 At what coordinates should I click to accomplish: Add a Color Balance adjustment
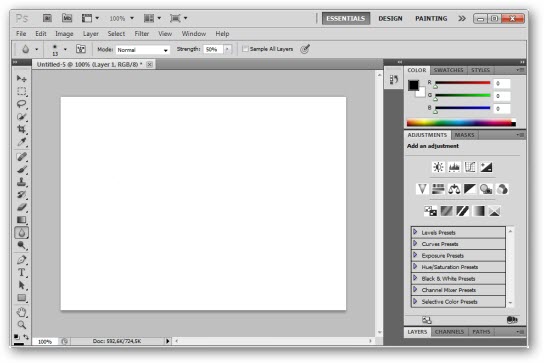click(x=454, y=189)
